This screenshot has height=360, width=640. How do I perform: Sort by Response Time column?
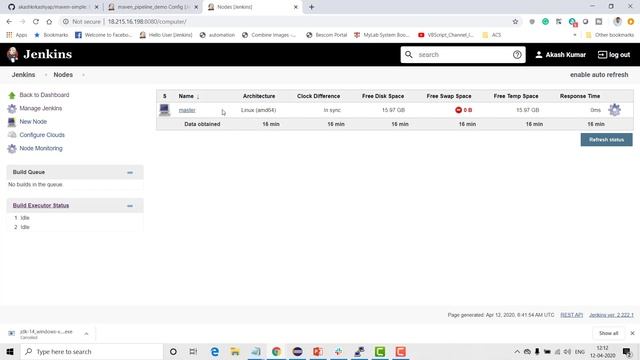(580, 96)
